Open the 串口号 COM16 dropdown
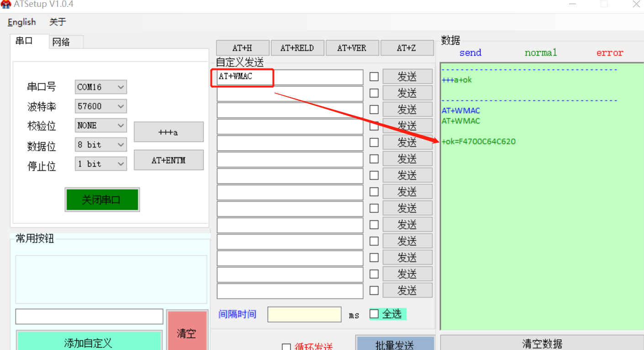The image size is (644, 350). point(100,87)
